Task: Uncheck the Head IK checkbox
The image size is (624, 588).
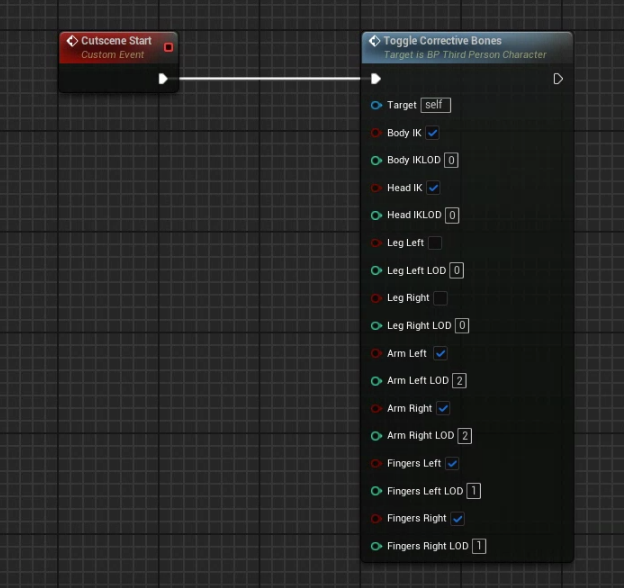Action: (x=433, y=188)
